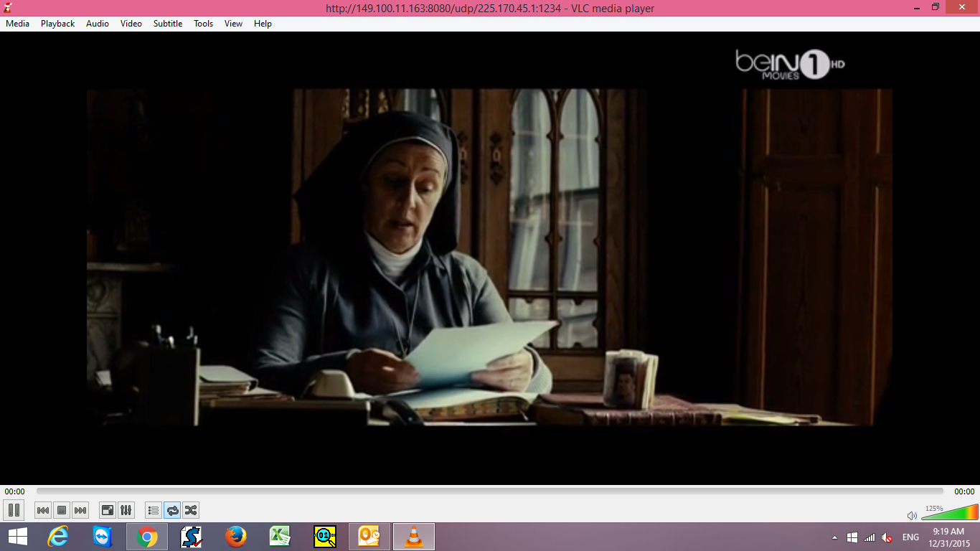Viewport: 980px width, 551px height.
Task: Mute audio with the VLC speaker icon
Action: click(912, 515)
